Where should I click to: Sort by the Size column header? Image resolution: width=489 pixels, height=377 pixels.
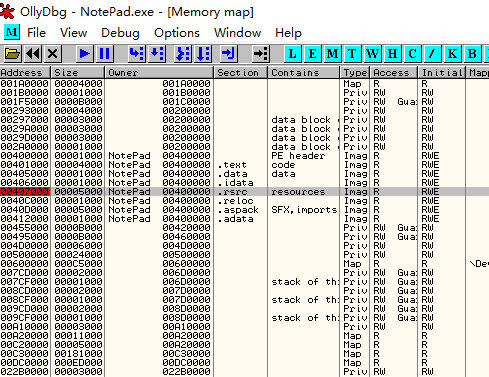[78, 72]
